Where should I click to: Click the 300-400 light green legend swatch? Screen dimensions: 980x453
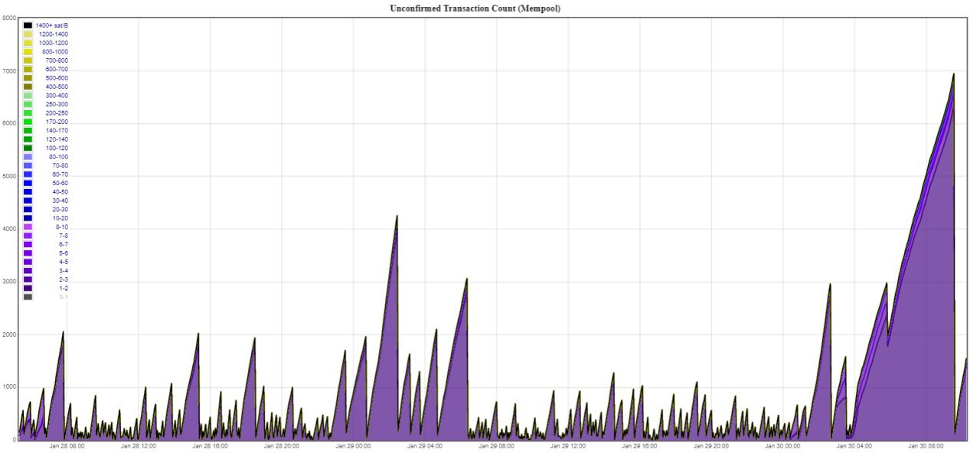[x=28, y=96]
